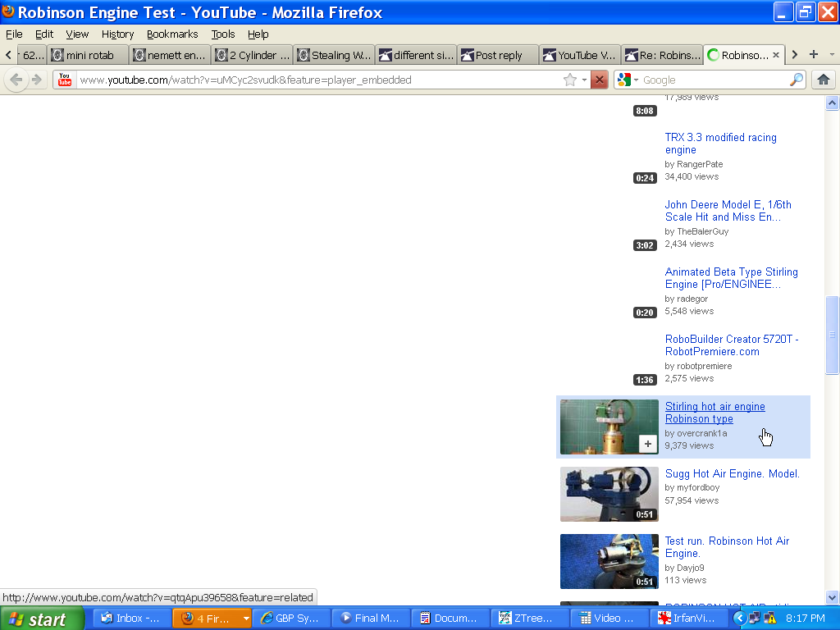
Task: Open RoboBuilder Creator 5720T video link
Action: click(x=731, y=345)
